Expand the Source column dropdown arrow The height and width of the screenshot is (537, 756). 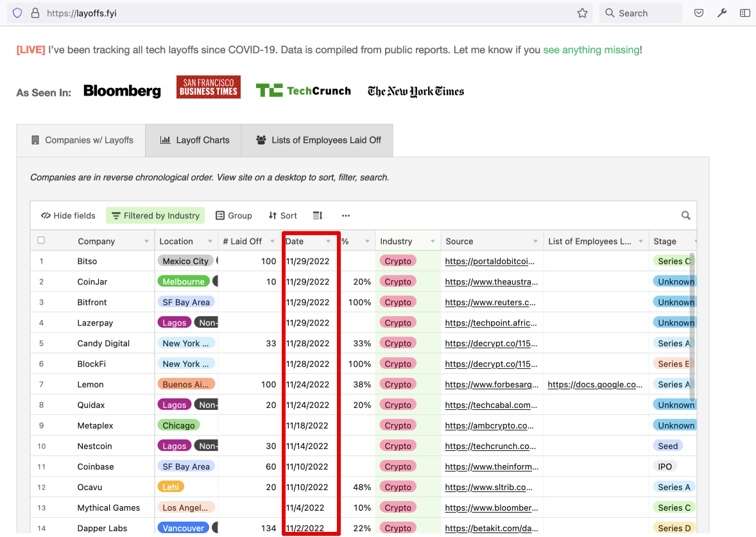coord(535,242)
